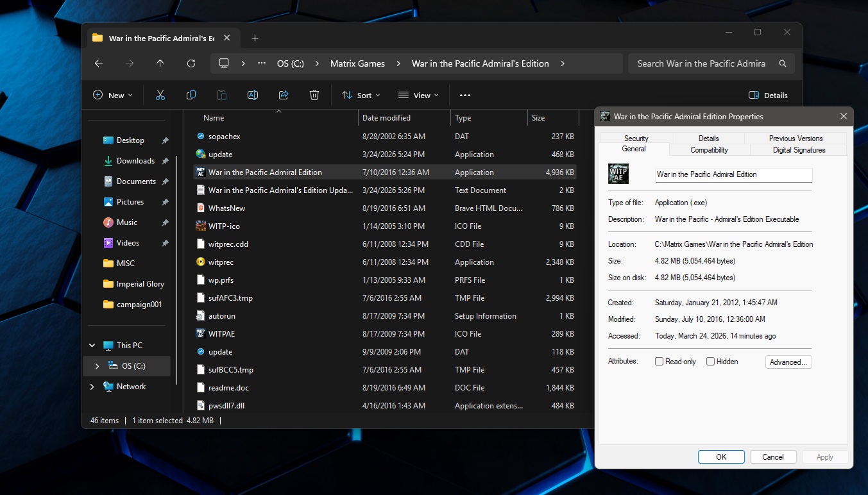
Task: Click the Advanced... attributes button
Action: coord(788,362)
